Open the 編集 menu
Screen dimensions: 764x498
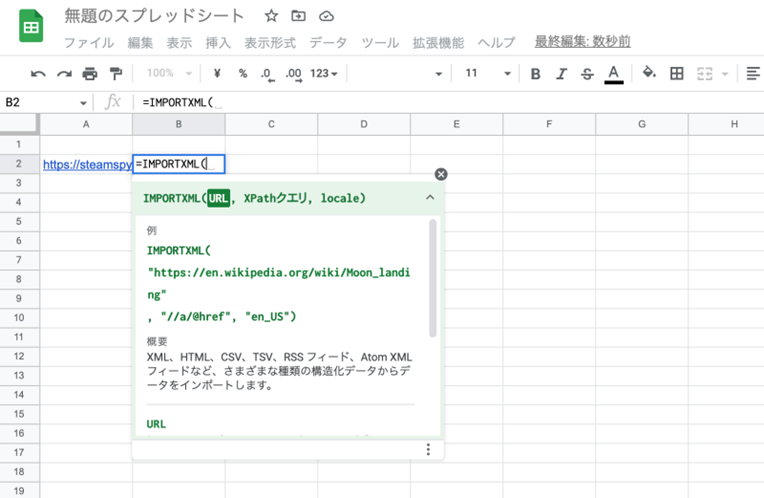pos(140,43)
